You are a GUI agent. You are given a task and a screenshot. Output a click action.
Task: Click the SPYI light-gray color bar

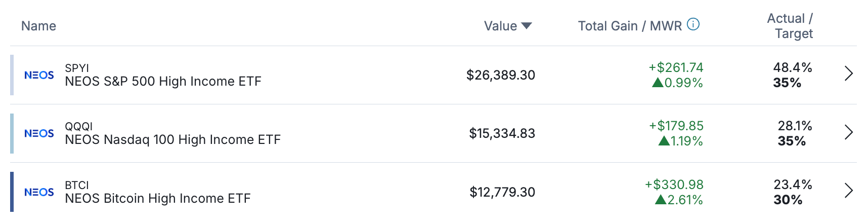point(12,75)
